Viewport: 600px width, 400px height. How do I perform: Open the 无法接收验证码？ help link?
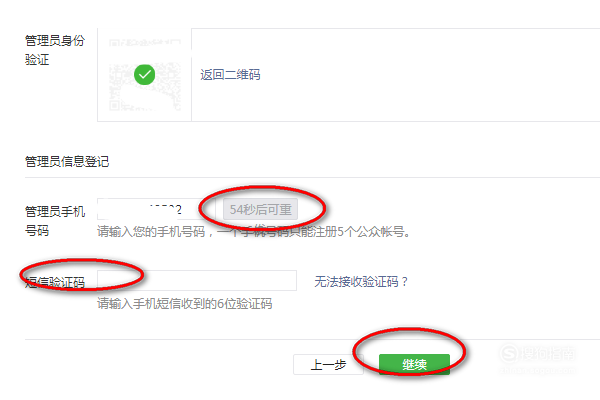point(361,282)
